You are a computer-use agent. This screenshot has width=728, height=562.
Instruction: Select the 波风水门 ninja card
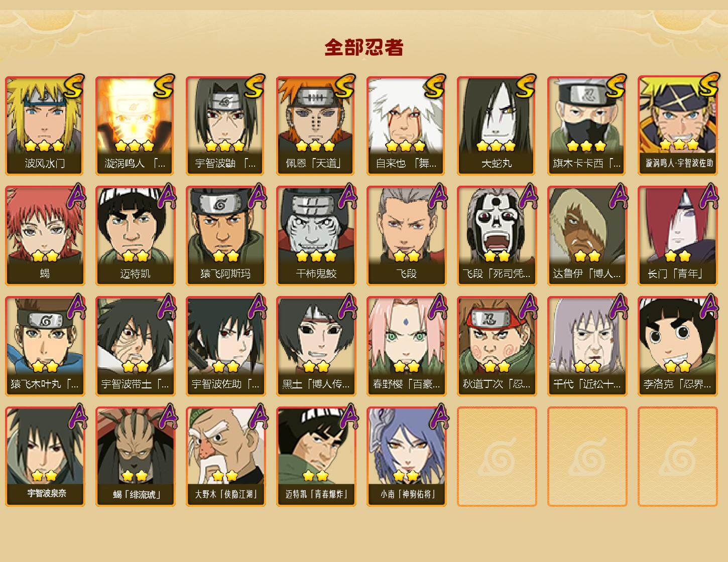coord(45,125)
